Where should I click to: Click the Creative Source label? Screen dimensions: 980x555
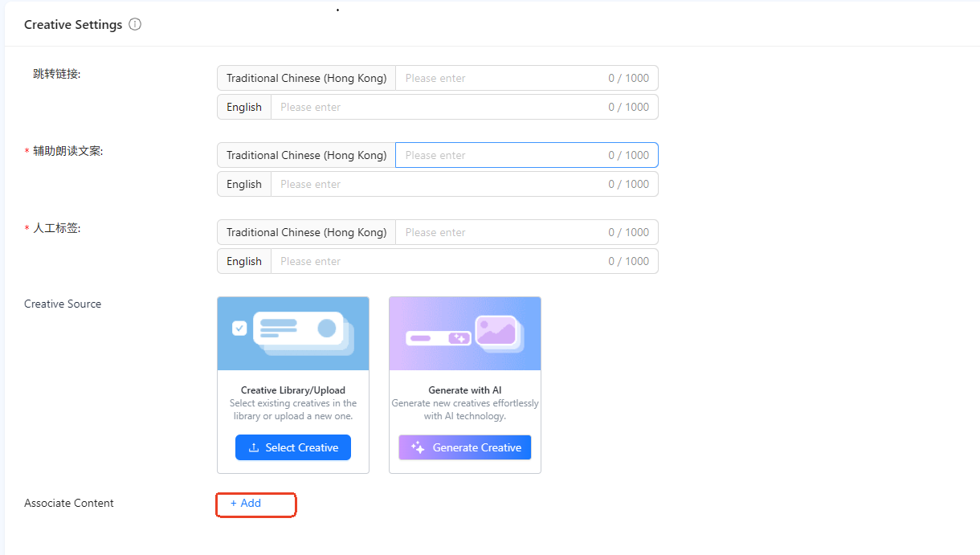(x=63, y=304)
